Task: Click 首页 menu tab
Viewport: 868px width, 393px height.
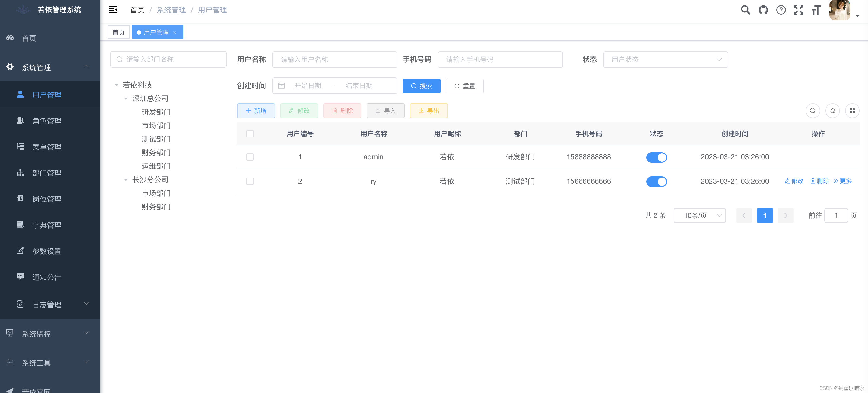Action: tap(118, 32)
